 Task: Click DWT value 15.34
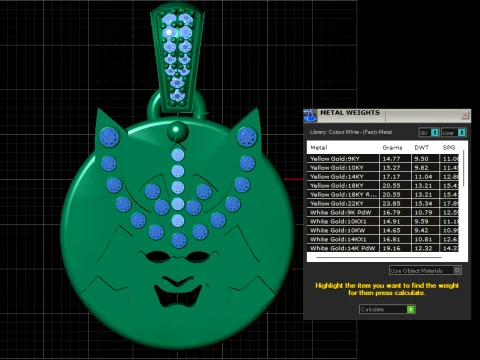point(423,204)
